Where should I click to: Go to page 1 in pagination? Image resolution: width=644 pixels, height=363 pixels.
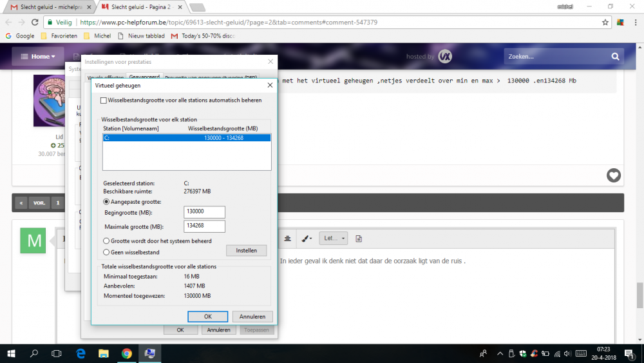(58, 202)
